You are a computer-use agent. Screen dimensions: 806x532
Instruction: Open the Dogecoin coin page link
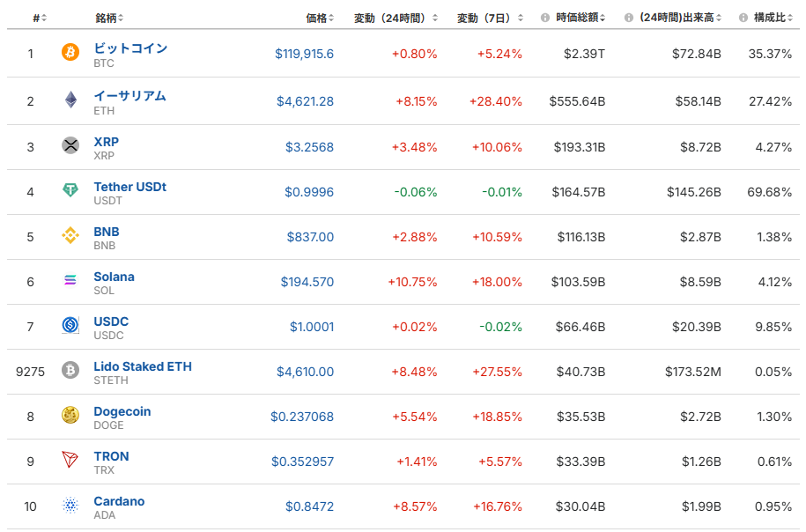pos(122,411)
